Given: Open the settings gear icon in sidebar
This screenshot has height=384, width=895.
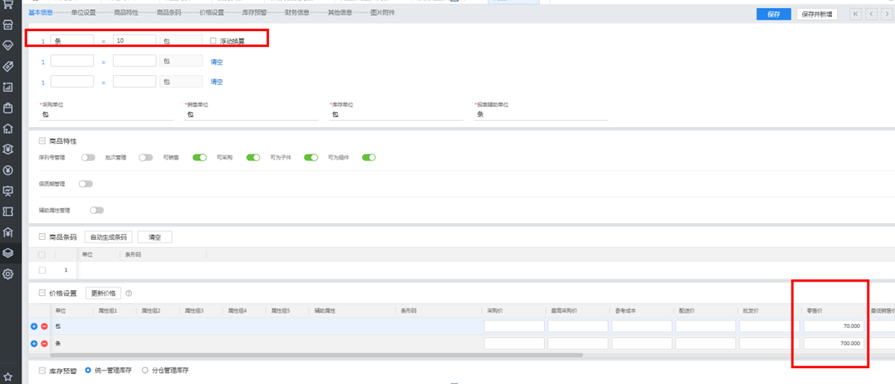Looking at the screenshot, I should [x=8, y=274].
